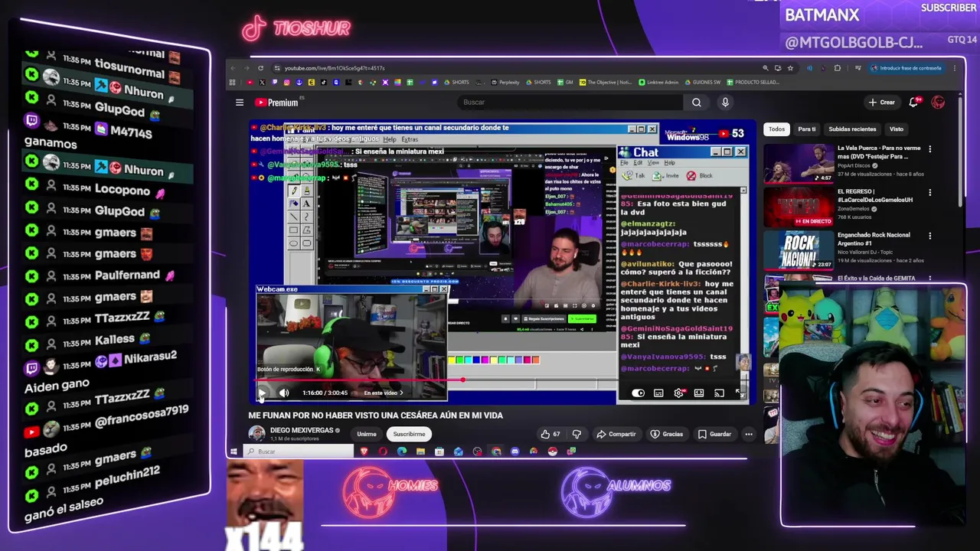Open the YouTube account avatar menu
This screenshot has width=980, height=551.
938,103
